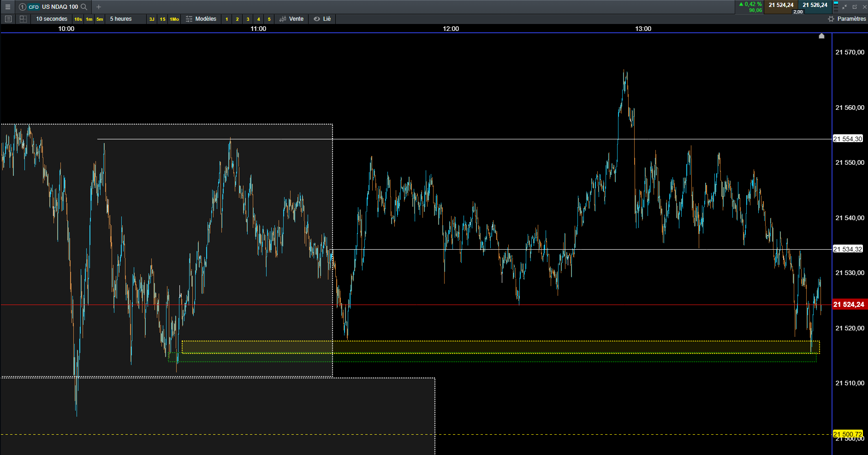Set period to 1Mo
This screenshot has height=455, width=868.
coord(174,19)
